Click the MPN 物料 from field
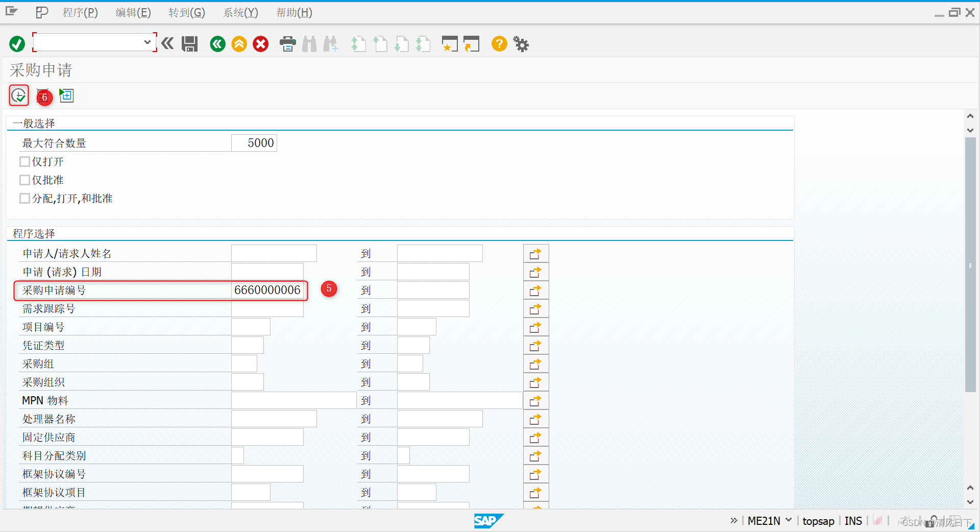The height and width of the screenshot is (532, 980). click(293, 400)
